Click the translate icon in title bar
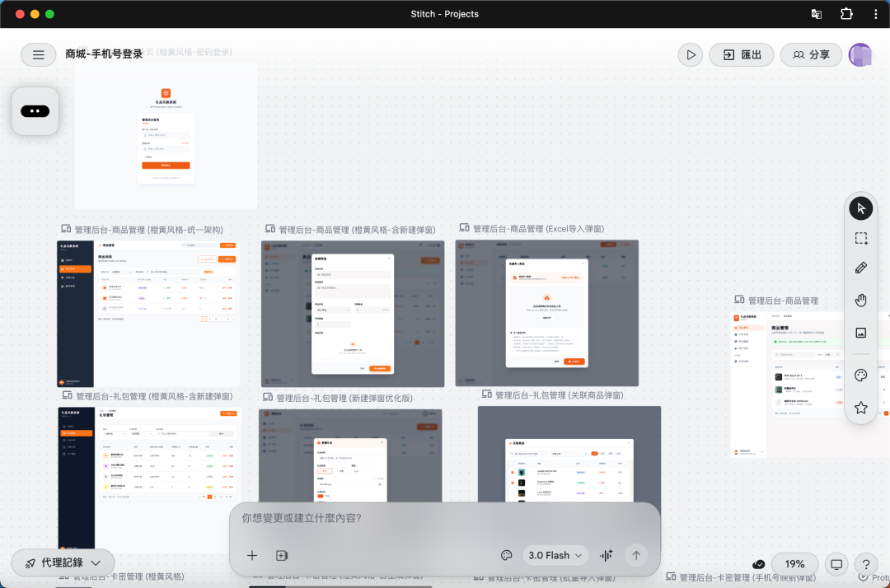Viewport: 890px width, 588px height. point(816,14)
